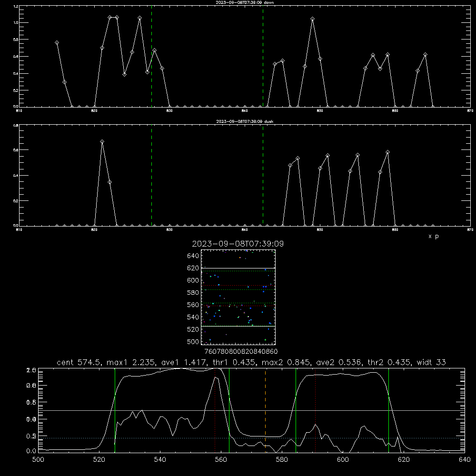Click the 540 y-axis label of scatter image
Viewport: 476px width, 476px height.
coord(193,317)
